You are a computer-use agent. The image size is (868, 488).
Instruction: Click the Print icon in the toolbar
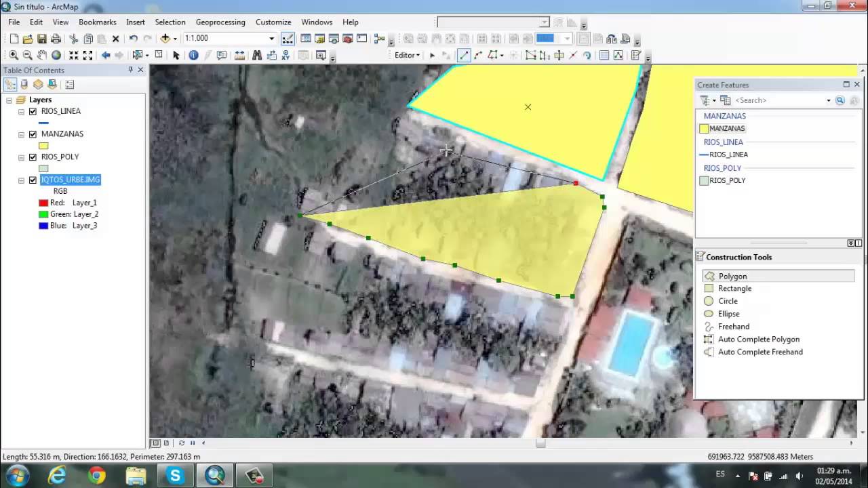[56, 39]
